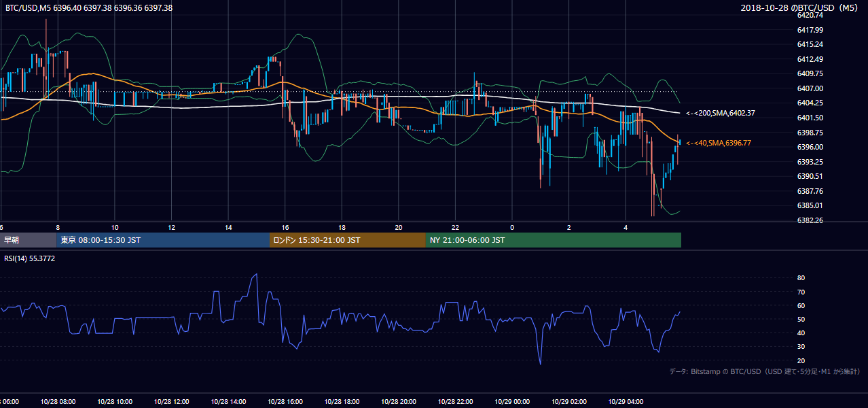Click the 10/28 16:00 date axis label

[285, 402]
